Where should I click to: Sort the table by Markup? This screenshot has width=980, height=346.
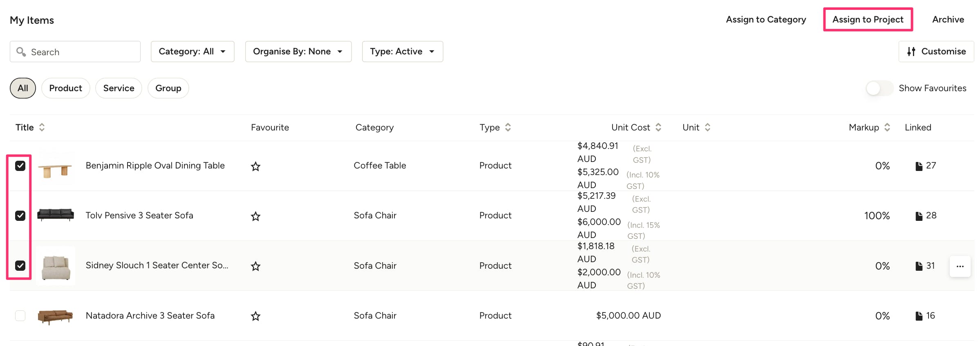pyautogui.click(x=887, y=128)
